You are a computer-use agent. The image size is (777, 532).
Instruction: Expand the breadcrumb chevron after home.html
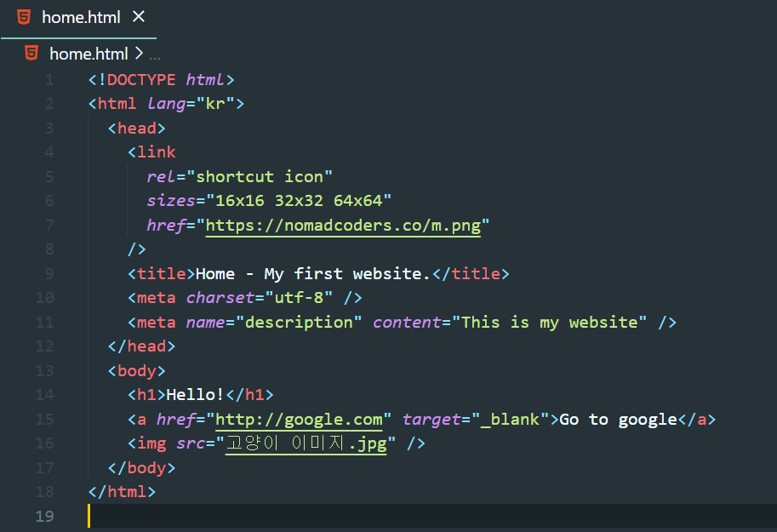pyautogui.click(x=139, y=53)
